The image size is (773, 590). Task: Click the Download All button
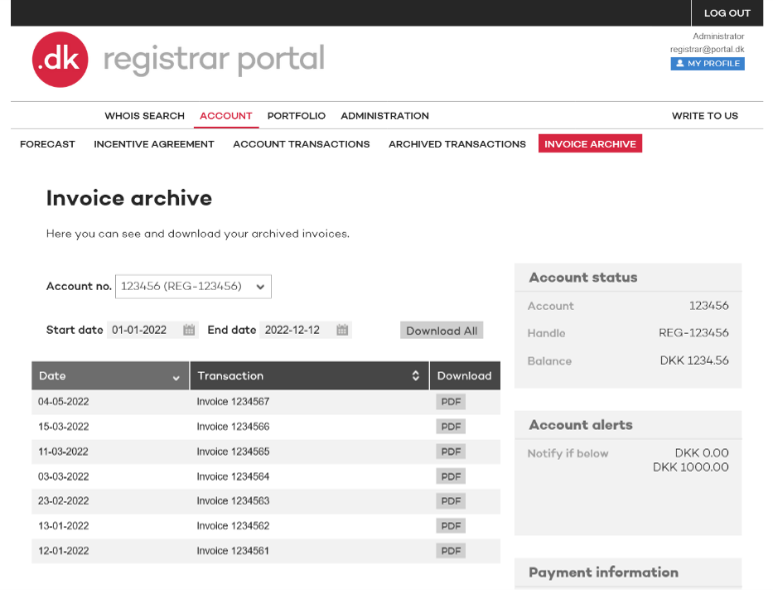[x=441, y=331]
